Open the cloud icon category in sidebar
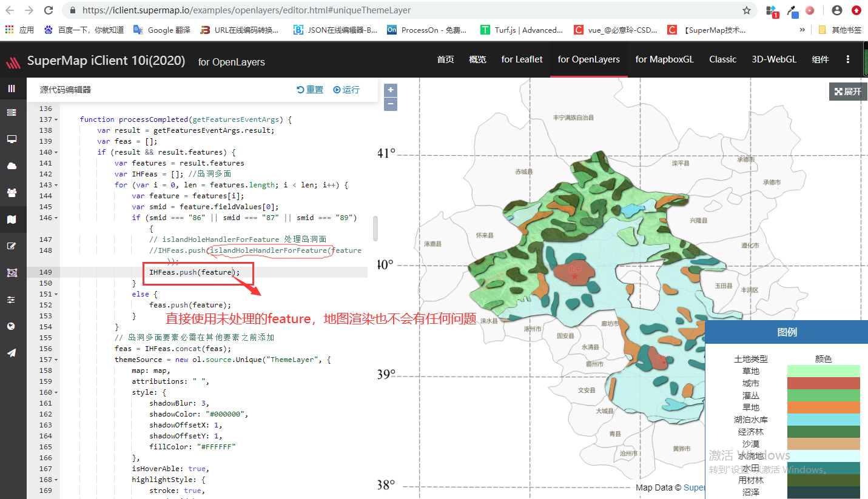The height and width of the screenshot is (499, 868). coord(12,166)
